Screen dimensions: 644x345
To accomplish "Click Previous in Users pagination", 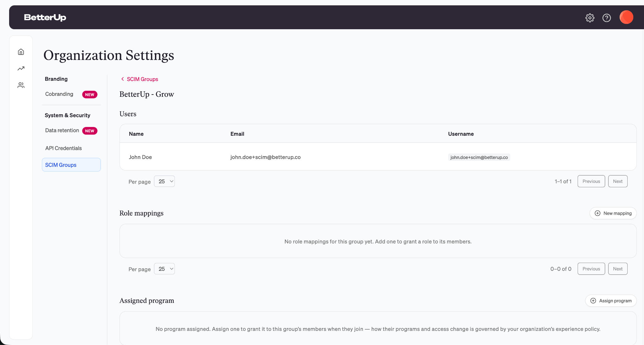I will click(591, 181).
